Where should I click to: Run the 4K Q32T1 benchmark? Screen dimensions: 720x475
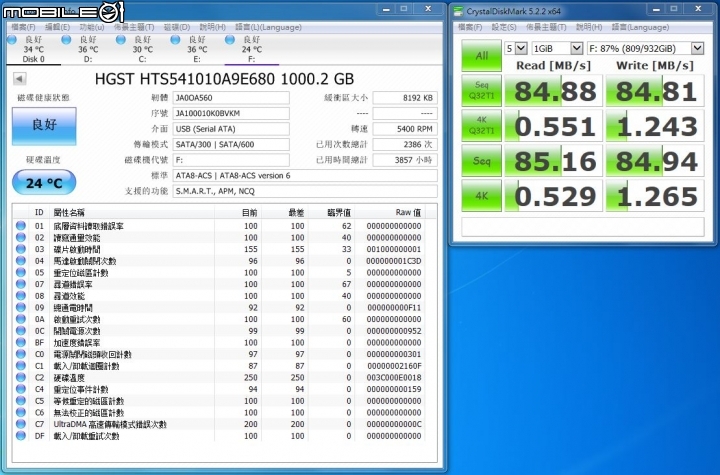click(x=481, y=125)
